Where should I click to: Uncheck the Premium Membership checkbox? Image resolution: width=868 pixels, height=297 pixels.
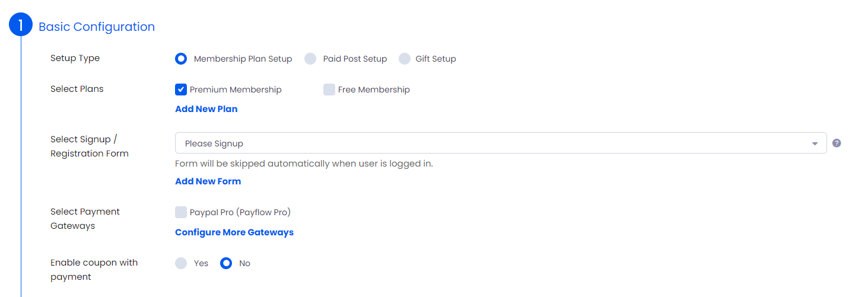point(181,90)
